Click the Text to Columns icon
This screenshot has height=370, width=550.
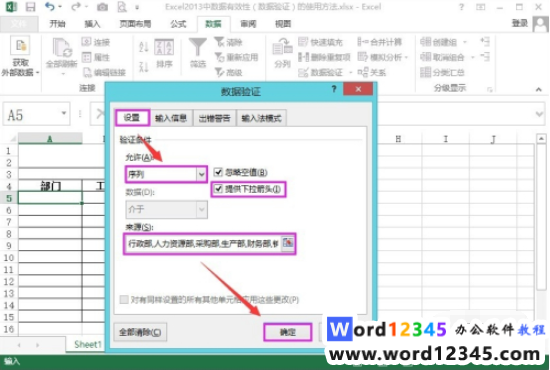pos(282,48)
